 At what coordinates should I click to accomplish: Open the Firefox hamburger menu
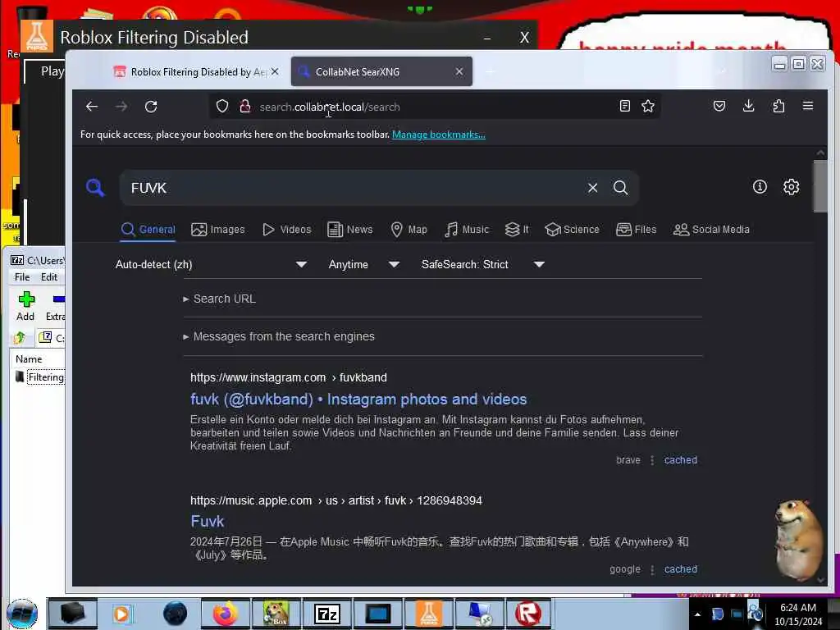click(808, 106)
